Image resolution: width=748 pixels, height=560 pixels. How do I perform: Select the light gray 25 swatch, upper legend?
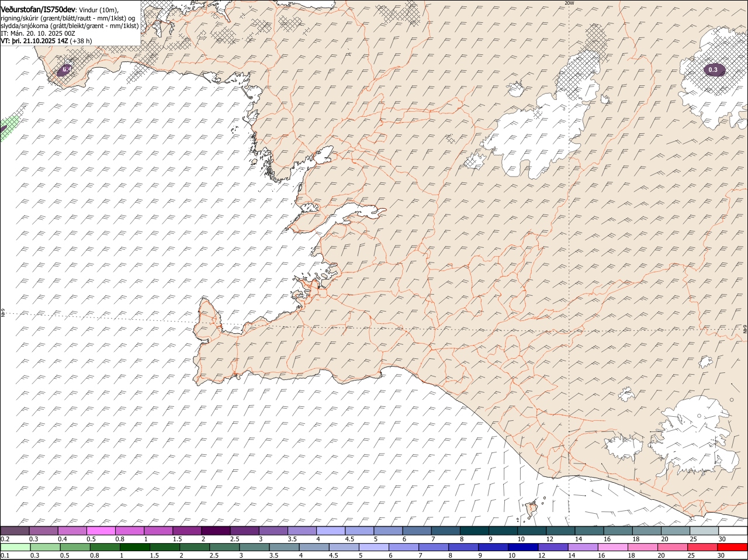click(x=704, y=531)
